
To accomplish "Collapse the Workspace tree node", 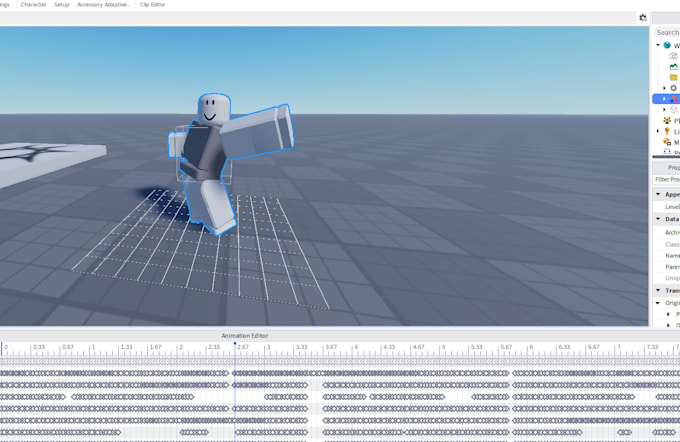I will 658,45.
